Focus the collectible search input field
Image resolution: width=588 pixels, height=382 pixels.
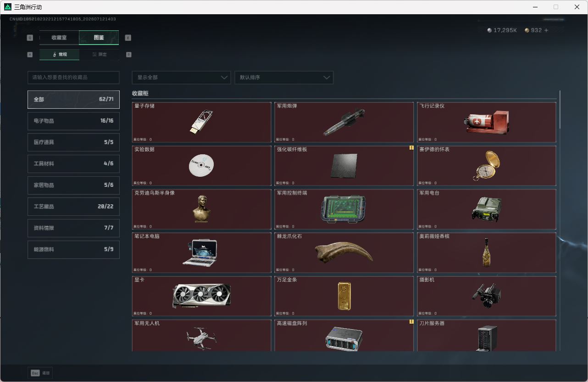click(x=73, y=77)
